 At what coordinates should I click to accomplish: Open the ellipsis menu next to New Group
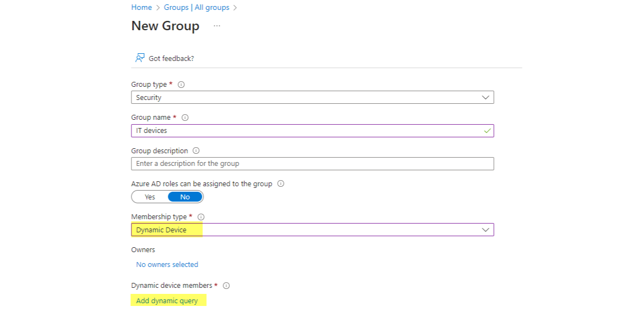[x=216, y=26]
